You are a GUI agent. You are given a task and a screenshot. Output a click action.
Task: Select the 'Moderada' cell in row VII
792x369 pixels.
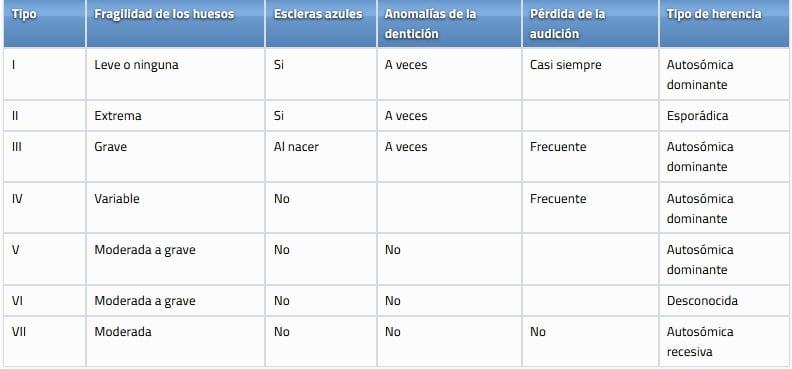click(x=122, y=332)
